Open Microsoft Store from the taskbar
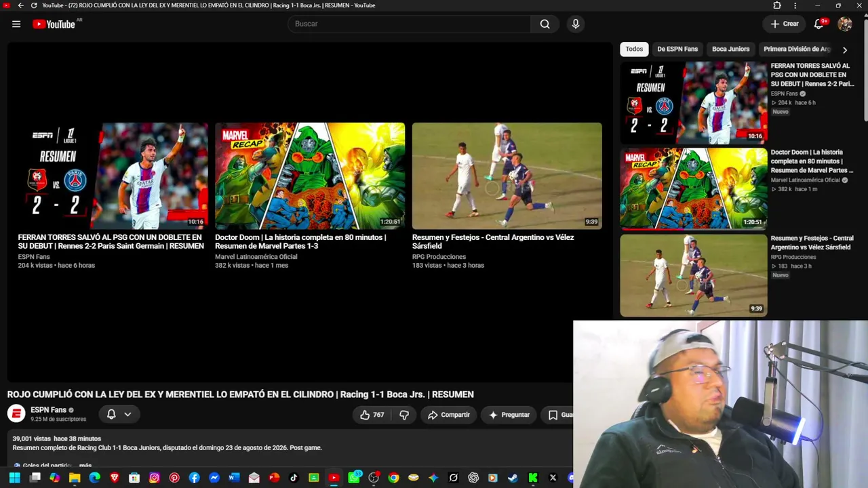The width and height of the screenshot is (868, 488). (134, 478)
